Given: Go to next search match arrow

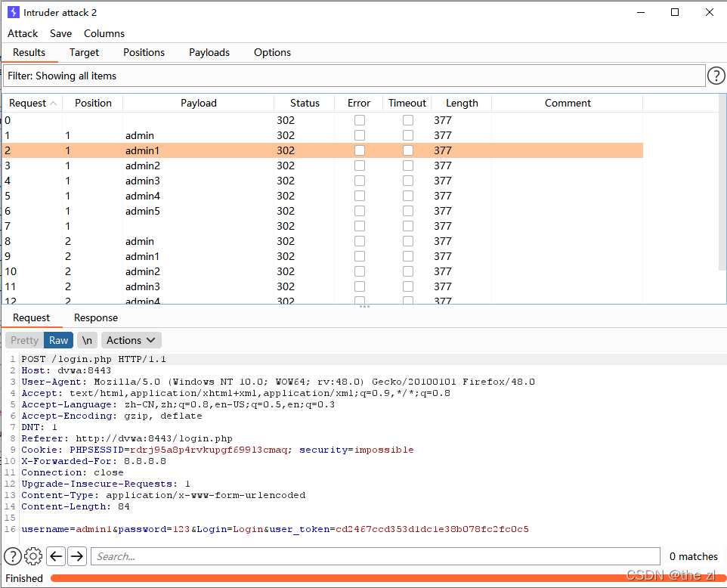Looking at the screenshot, I should tap(77, 556).
